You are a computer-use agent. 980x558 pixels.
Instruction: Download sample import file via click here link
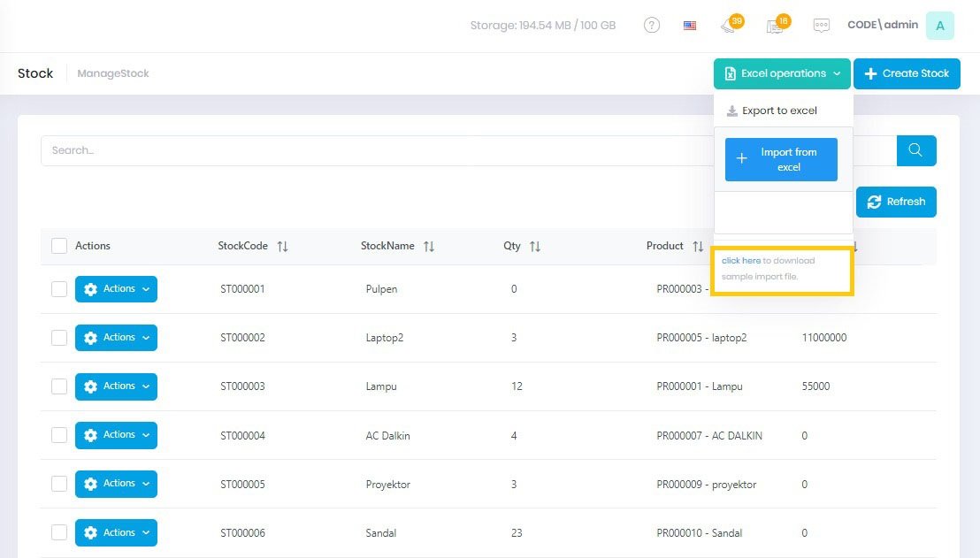[x=740, y=260]
